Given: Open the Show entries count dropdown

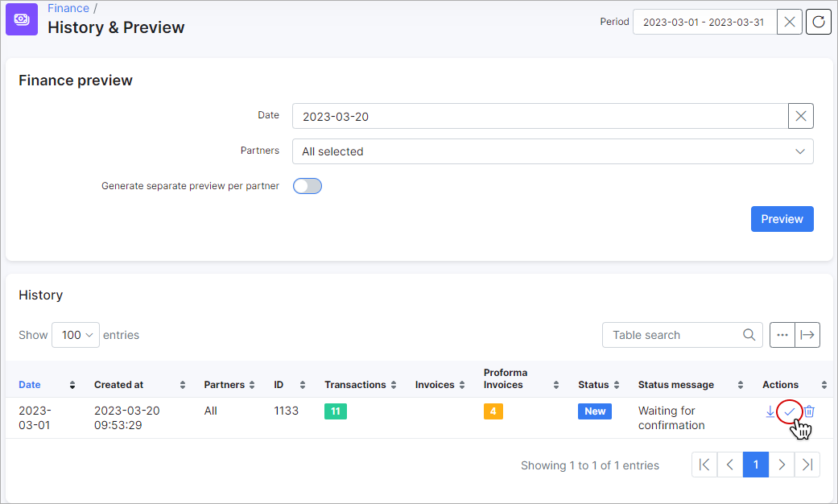Looking at the screenshot, I should (x=75, y=335).
